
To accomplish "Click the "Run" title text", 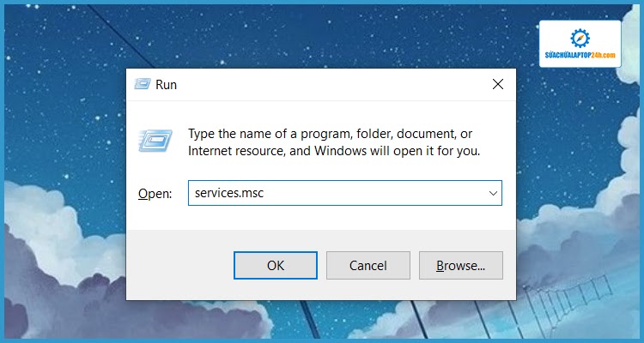I will pyautogui.click(x=166, y=85).
